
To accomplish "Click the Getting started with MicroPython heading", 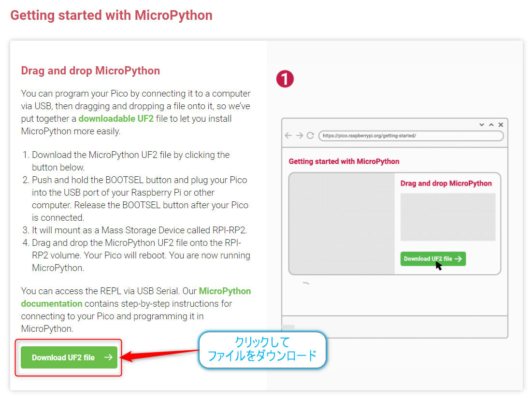I will (111, 15).
